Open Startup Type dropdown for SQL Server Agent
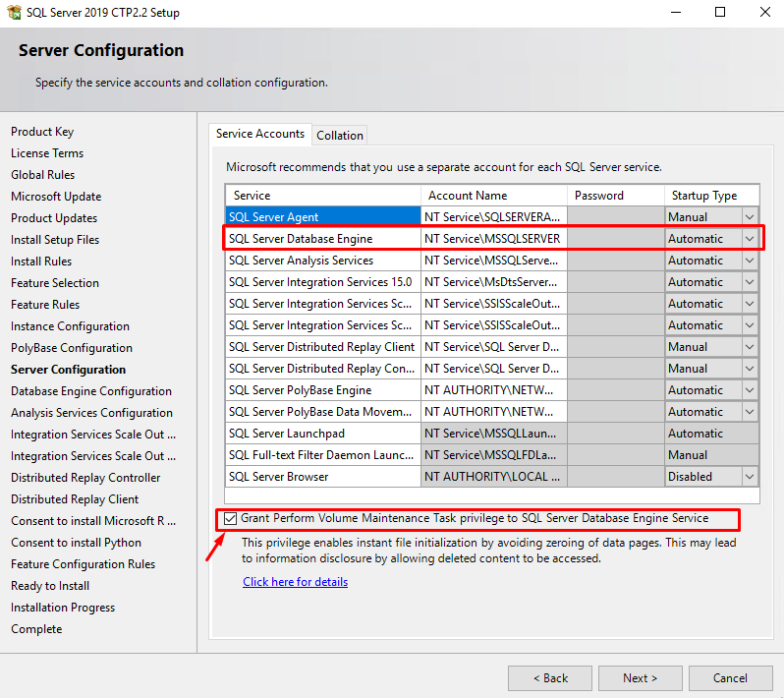Screen dimensions: 784x698 pyautogui.click(x=749, y=217)
